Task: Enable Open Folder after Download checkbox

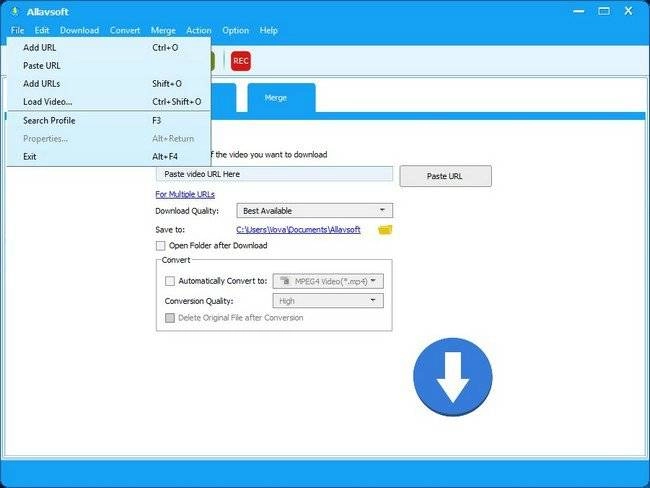Action: coord(160,246)
